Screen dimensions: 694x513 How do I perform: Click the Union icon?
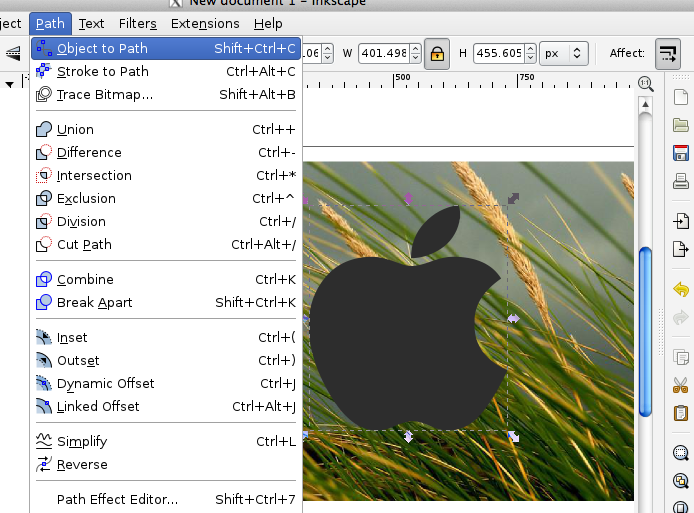[x=44, y=129]
